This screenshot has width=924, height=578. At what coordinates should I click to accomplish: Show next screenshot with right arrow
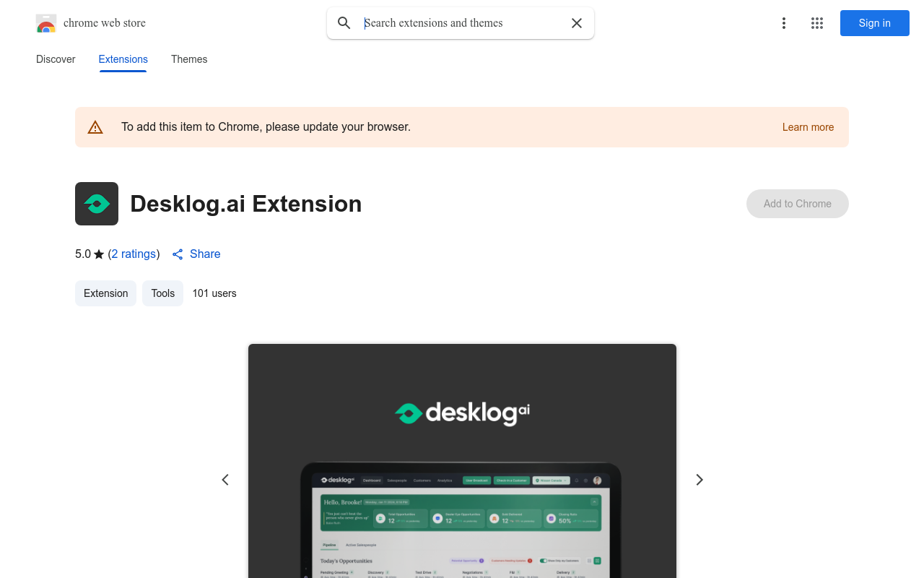[699, 480]
